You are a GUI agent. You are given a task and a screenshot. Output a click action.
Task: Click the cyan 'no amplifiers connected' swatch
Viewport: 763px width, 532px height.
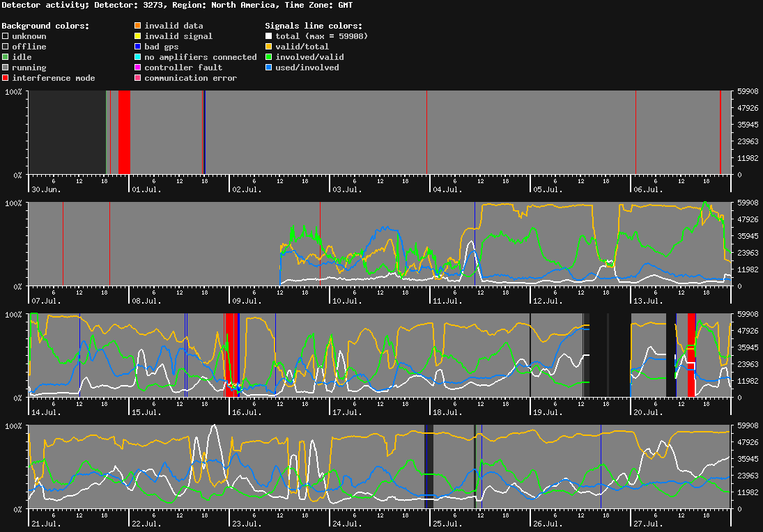(138, 57)
